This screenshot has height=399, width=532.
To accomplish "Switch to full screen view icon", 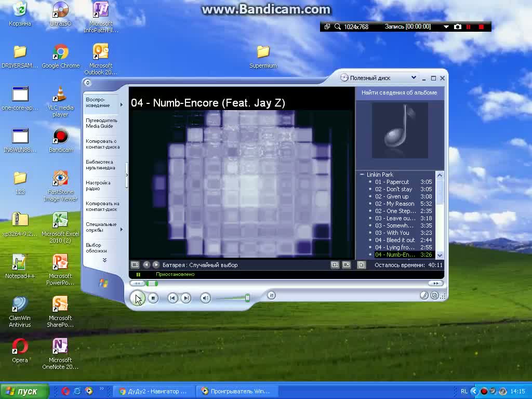I will pyautogui.click(x=347, y=264).
